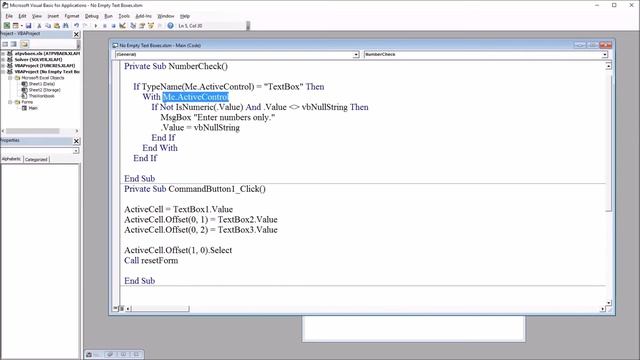Open the Window menu
The width and height of the screenshot is (640, 360).
[166, 16]
